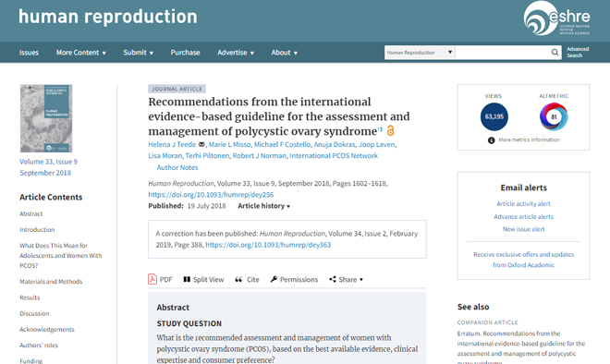Expand the Submit menu
The width and height of the screenshot is (610, 364).
(x=138, y=53)
